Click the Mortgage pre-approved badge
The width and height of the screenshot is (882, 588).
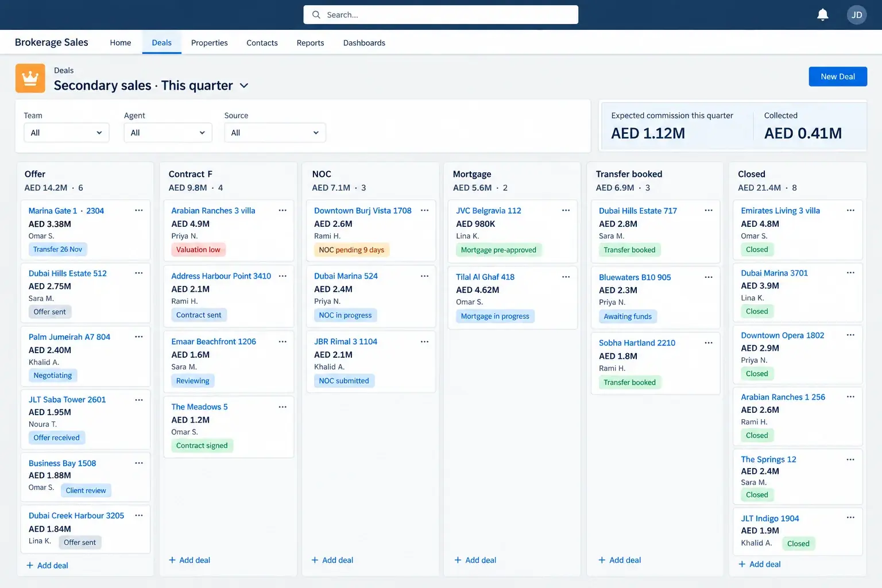click(x=498, y=250)
